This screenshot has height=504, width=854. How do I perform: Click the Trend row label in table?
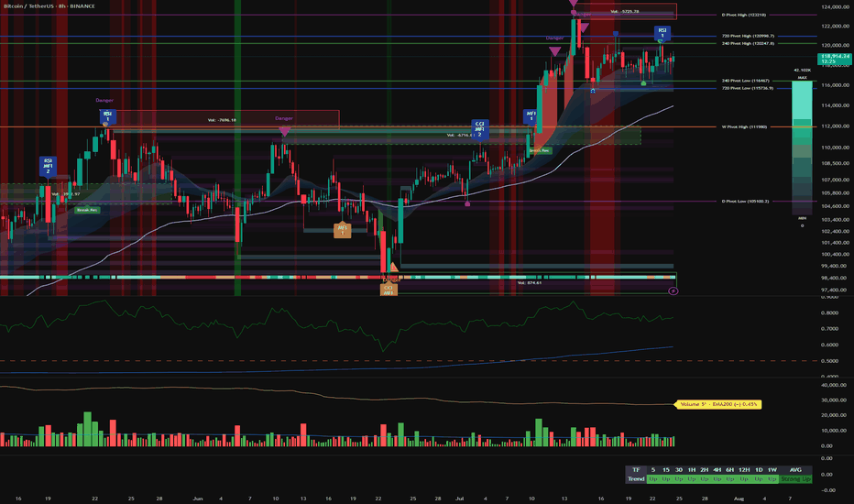point(636,479)
